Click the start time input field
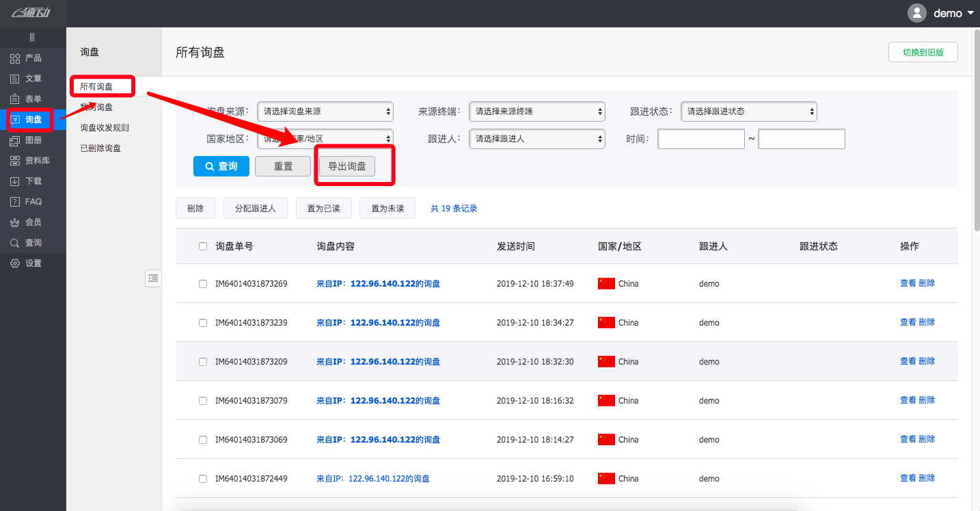 700,138
